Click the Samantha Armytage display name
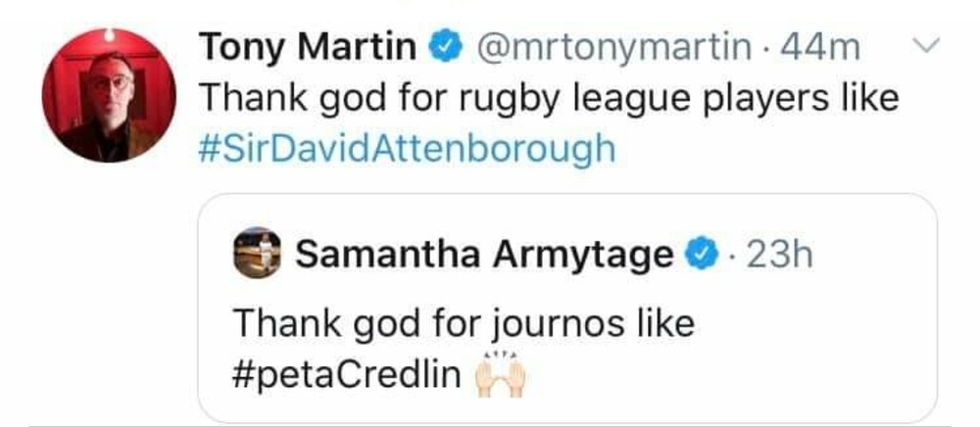 click(484, 255)
